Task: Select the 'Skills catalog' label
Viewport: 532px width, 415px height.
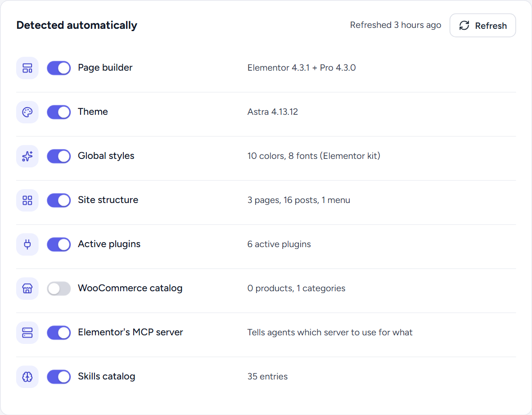Action: point(107,376)
